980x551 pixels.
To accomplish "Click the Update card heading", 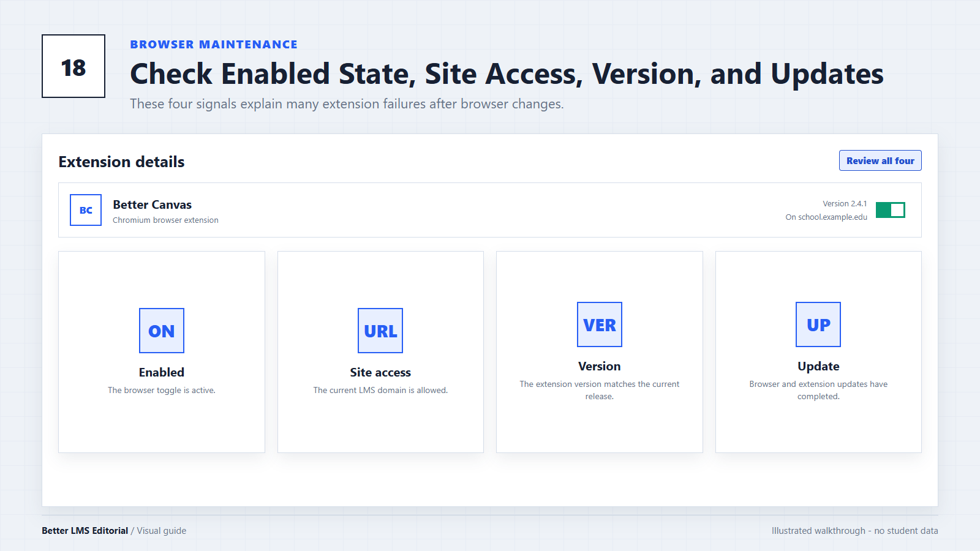I will (x=818, y=366).
